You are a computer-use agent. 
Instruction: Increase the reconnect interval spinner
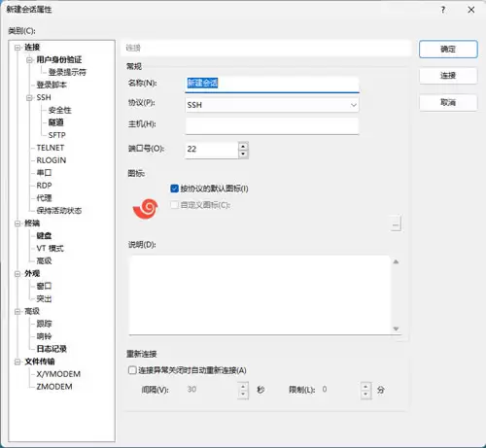click(243, 386)
